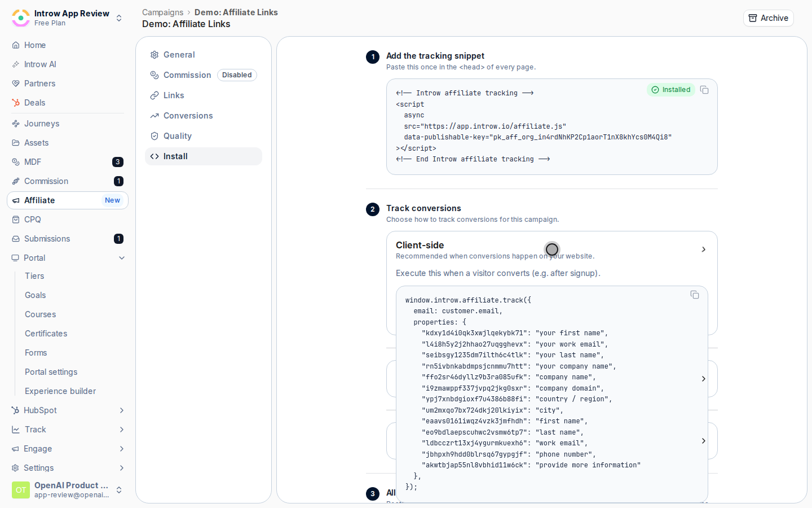Click the Assets folder icon
Screen dimensions: 812x508
(16, 143)
